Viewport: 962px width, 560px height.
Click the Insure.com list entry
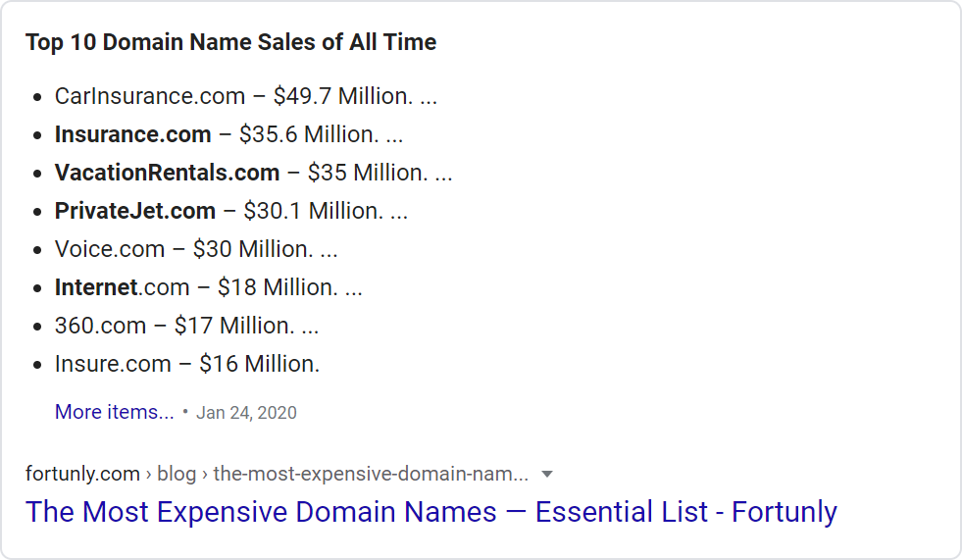coord(187,364)
